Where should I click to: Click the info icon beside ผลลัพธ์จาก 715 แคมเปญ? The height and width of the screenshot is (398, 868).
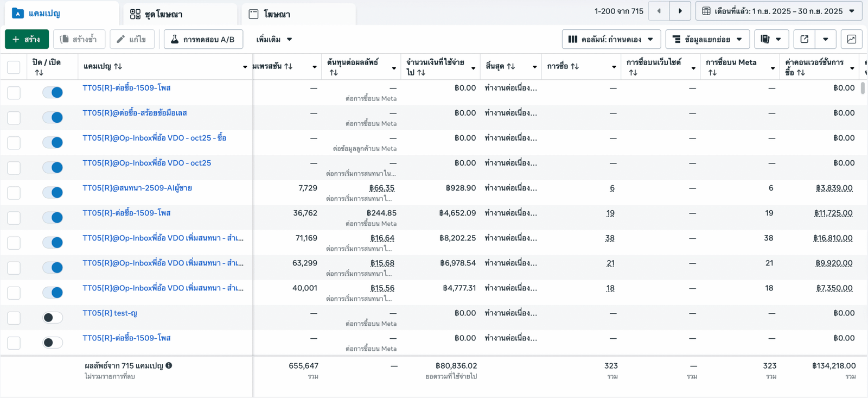[169, 365]
